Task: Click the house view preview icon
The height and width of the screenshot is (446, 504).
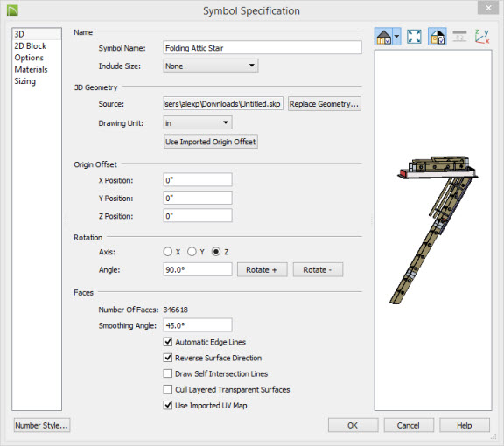Action: [384, 37]
